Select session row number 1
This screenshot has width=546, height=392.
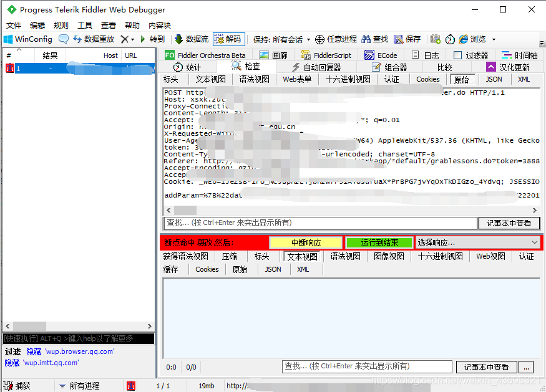pos(79,69)
